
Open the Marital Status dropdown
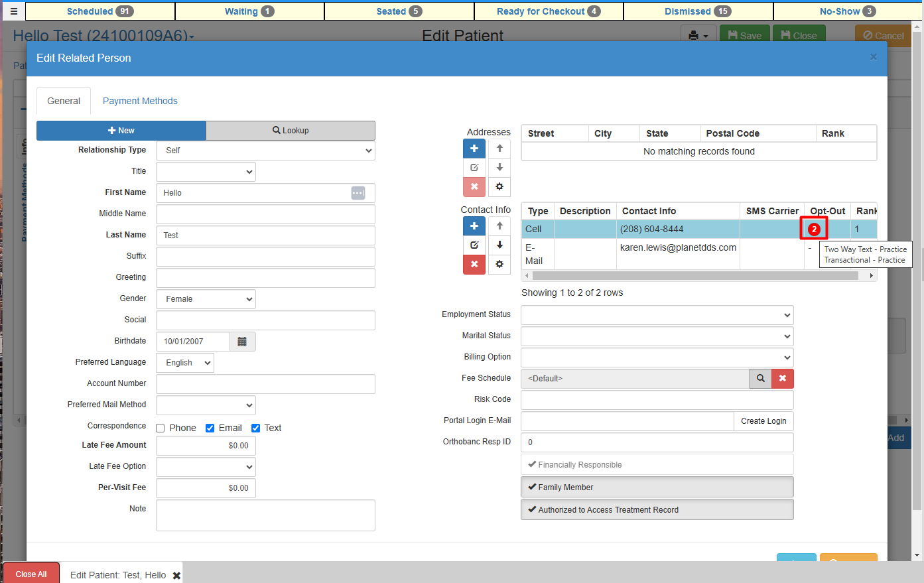[x=657, y=336]
